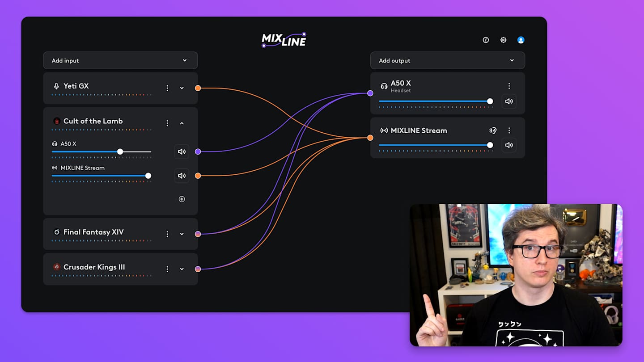Open Crusader Kings III three-dot menu
The width and height of the screenshot is (644, 362).
[167, 269]
